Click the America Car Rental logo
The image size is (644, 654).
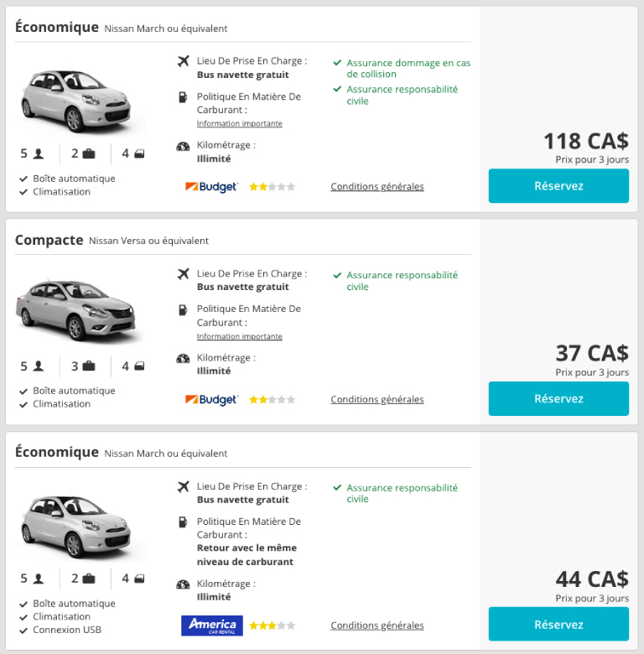(211, 625)
